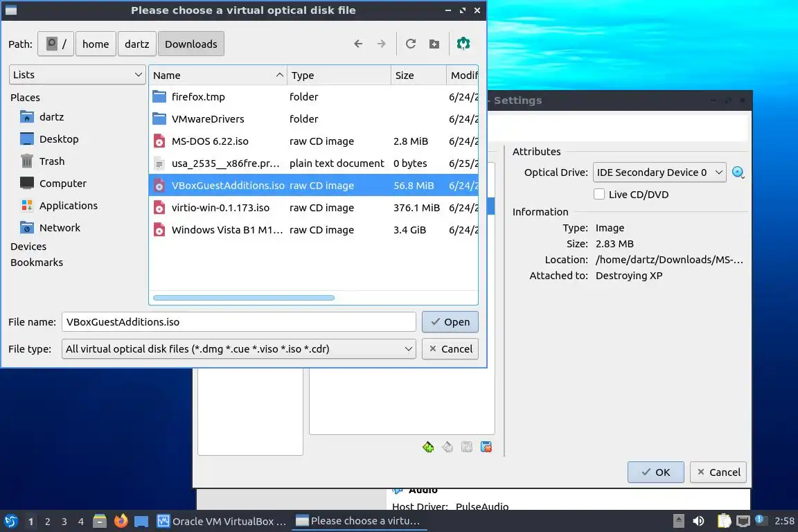Go back to previous folder
Image resolution: width=798 pixels, height=532 pixels.
[x=358, y=44]
